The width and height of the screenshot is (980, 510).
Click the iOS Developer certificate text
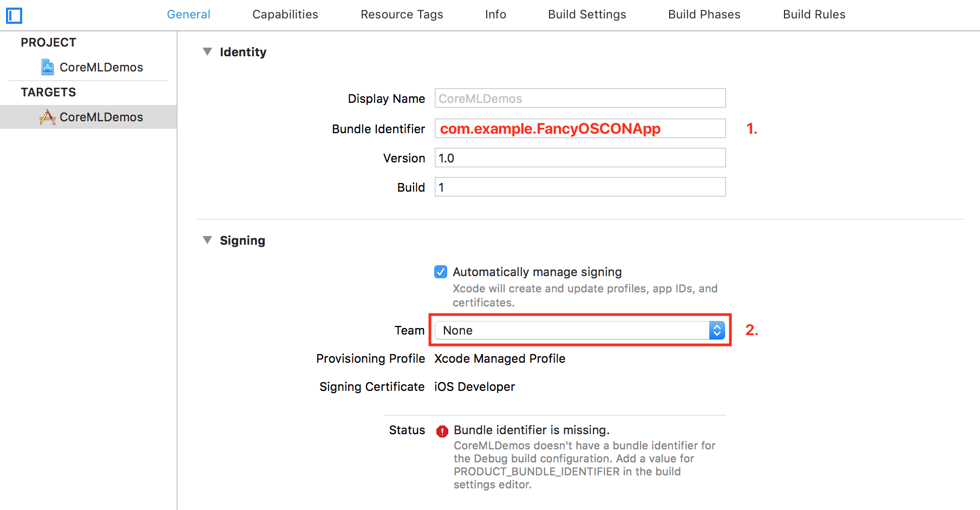(474, 387)
